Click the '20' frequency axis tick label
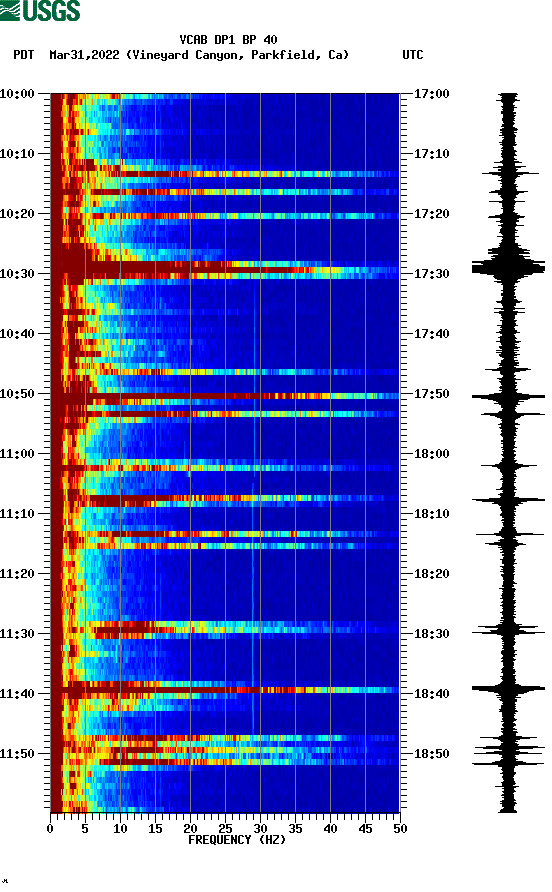The height and width of the screenshot is (892, 552). pyautogui.click(x=190, y=829)
